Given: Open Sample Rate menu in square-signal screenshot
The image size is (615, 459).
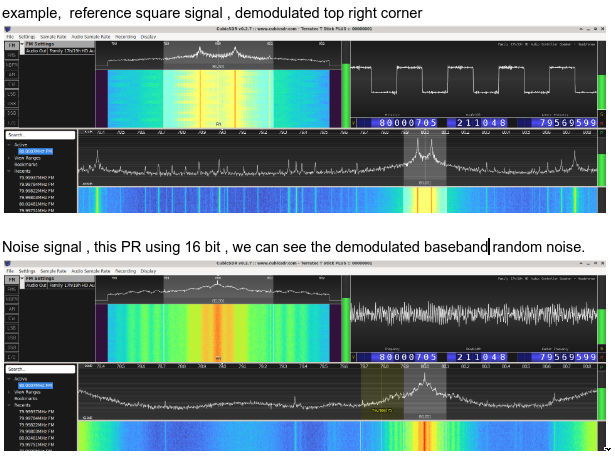Looking at the screenshot, I should pos(53,37).
